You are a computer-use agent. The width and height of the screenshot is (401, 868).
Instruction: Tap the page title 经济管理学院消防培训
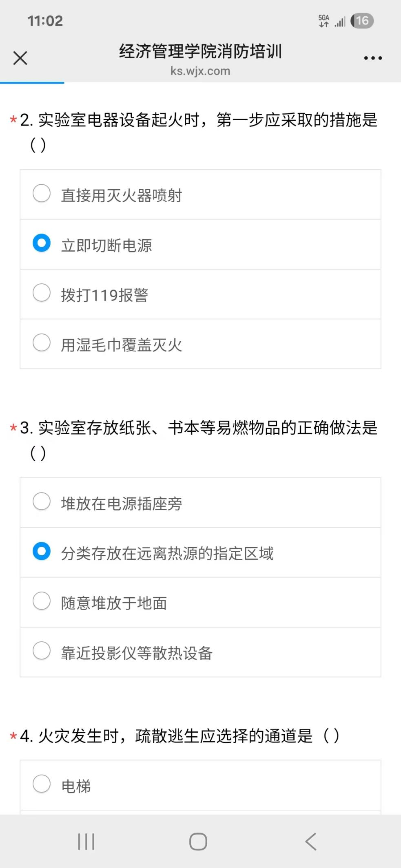200,52
